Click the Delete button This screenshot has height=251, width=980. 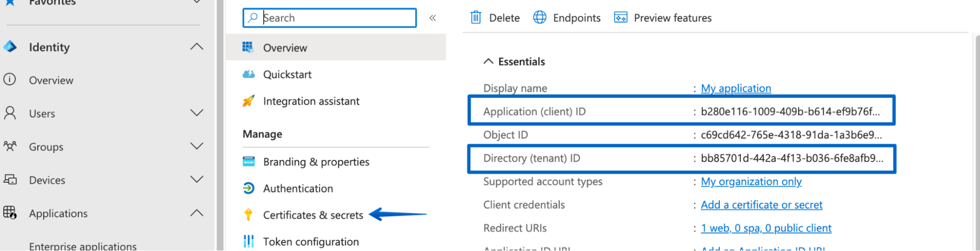[x=495, y=18]
